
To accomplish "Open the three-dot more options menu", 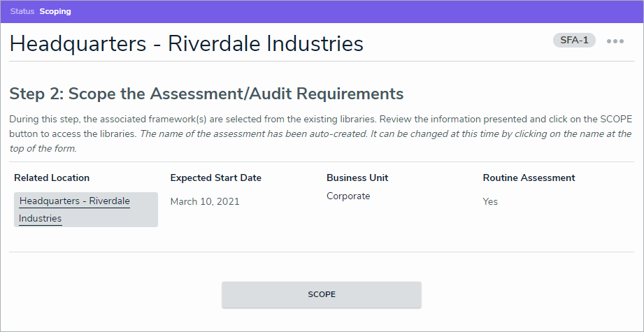I will pos(615,41).
